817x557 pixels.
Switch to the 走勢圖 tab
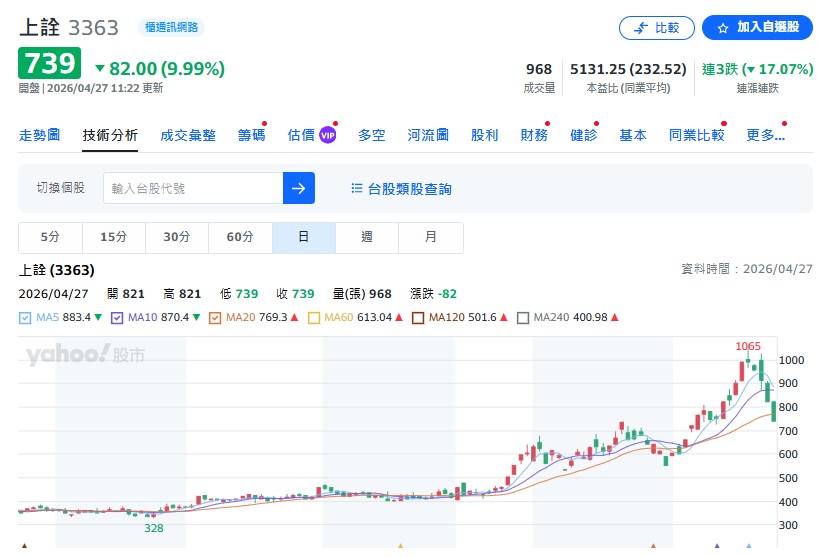(x=40, y=135)
